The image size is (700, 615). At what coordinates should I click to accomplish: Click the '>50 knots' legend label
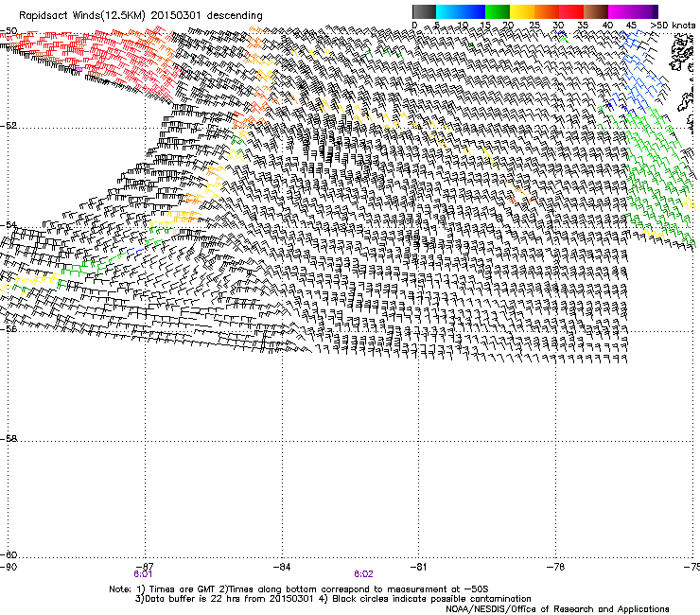[673, 25]
